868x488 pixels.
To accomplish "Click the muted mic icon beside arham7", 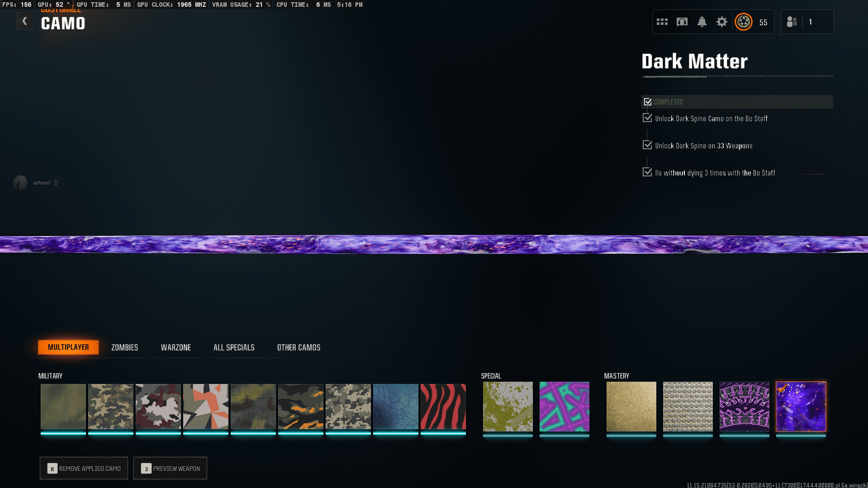I will [56, 183].
